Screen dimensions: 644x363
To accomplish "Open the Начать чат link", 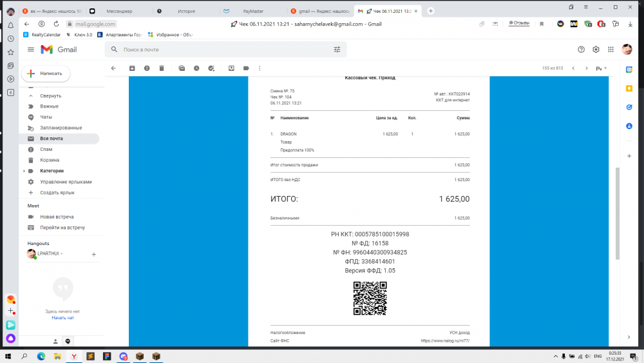I will pos(63,318).
